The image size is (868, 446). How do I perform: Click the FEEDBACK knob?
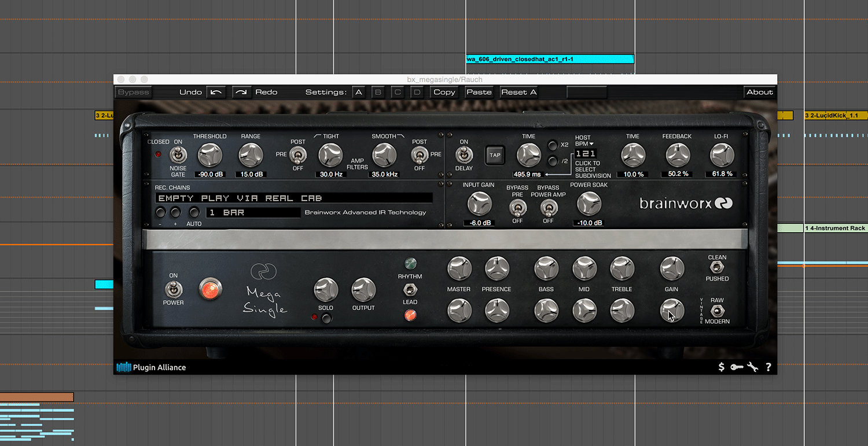678,155
